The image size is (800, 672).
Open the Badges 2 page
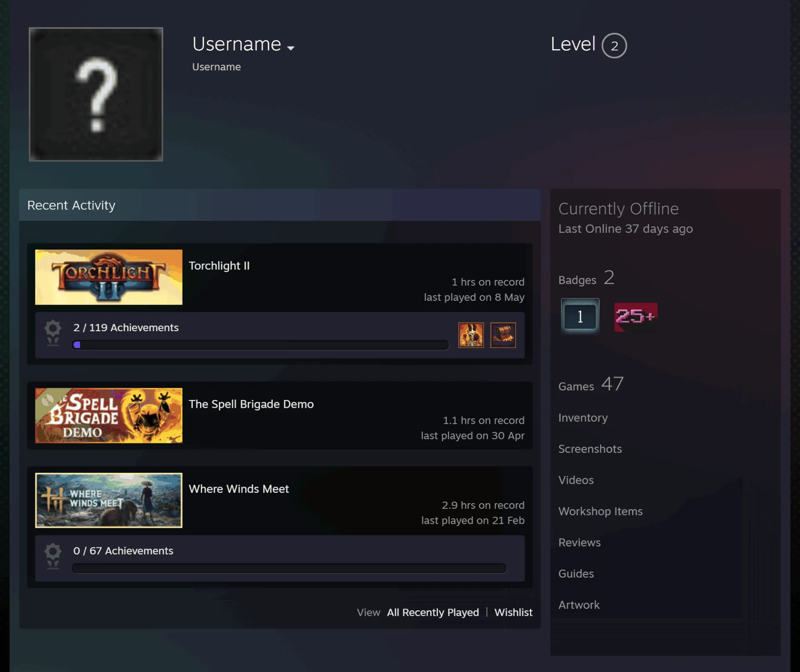point(586,278)
